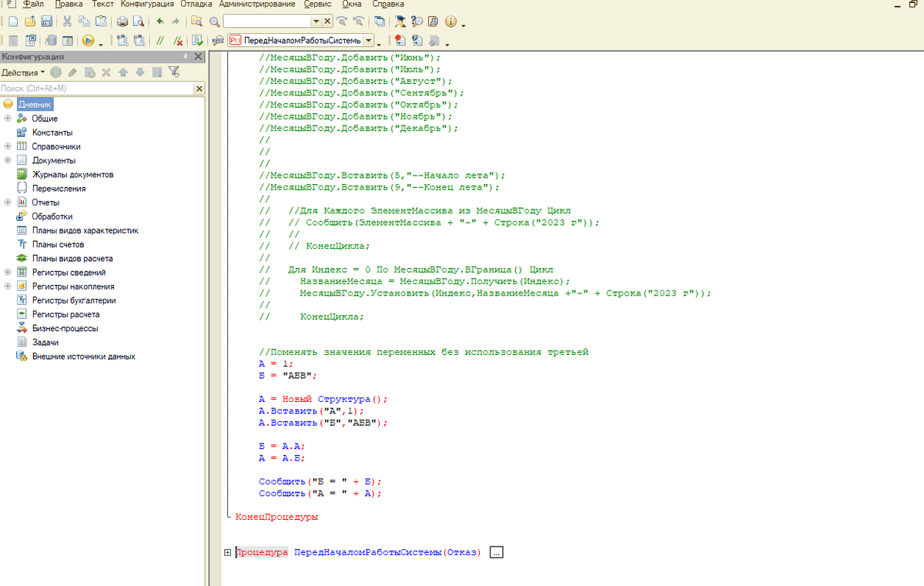Click the Paste clipboard icon
Image resolution: width=924 pixels, height=586 pixels.
point(100,22)
